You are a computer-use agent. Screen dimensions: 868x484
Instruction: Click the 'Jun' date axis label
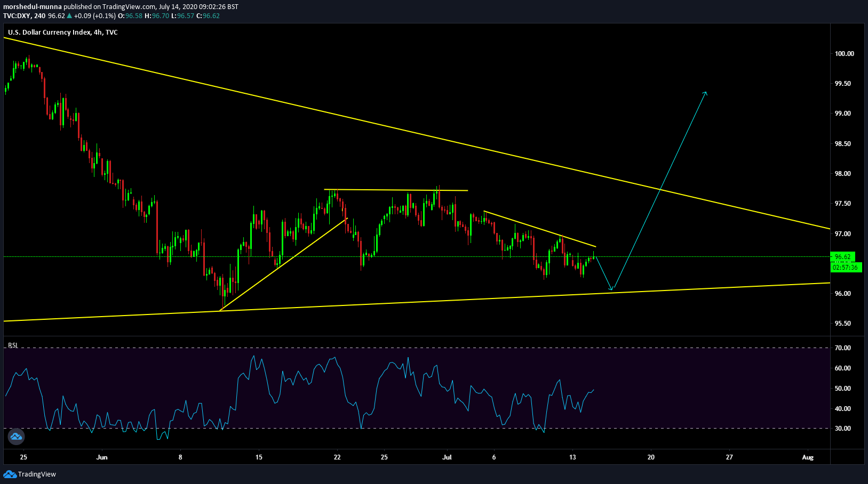[x=102, y=457]
